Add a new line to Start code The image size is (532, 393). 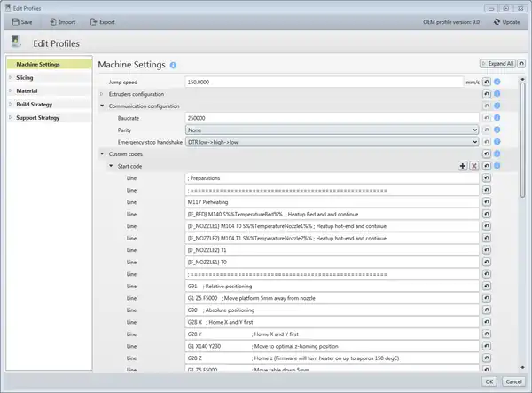click(x=462, y=166)
